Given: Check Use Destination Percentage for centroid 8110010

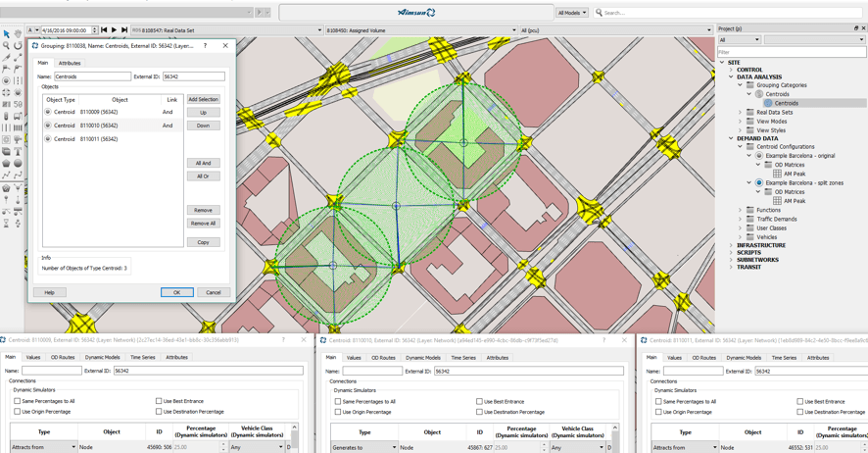Looking at the screenshot, I should (479, 412).
